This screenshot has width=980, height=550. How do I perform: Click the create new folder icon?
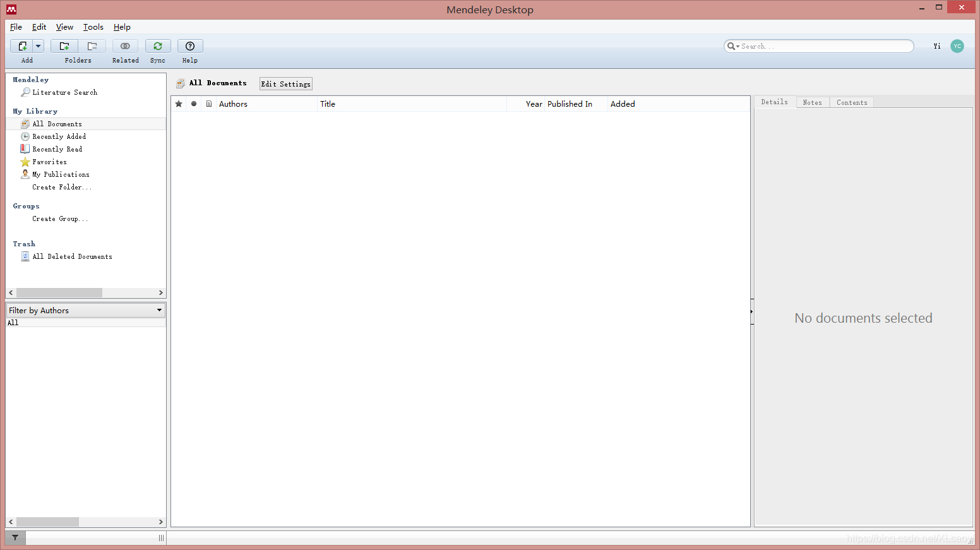click(64, 46)
